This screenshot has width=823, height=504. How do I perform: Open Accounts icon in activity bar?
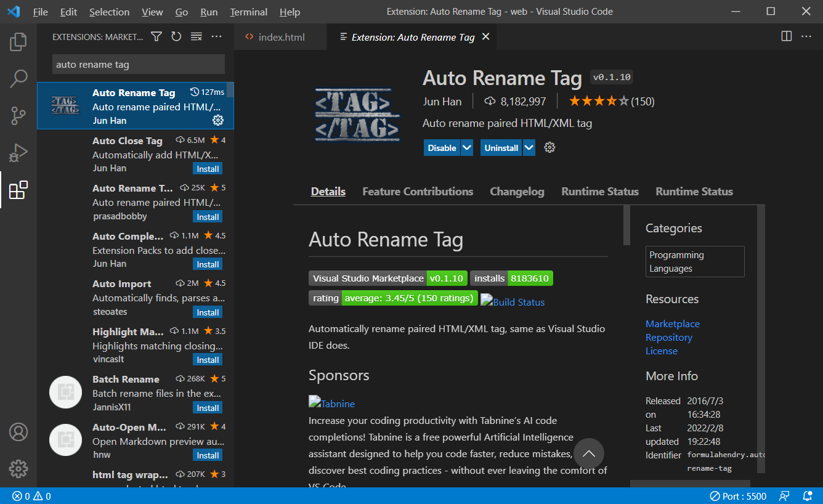18,432
